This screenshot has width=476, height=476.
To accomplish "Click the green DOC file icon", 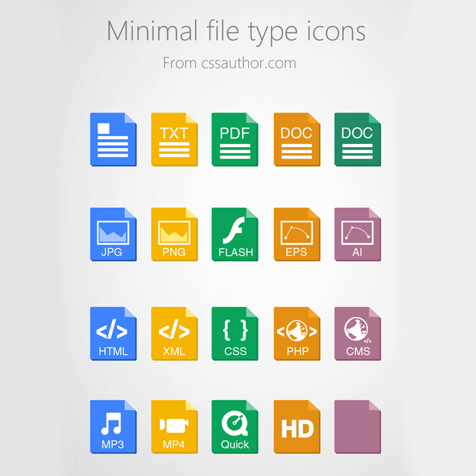I will (357, 140).
